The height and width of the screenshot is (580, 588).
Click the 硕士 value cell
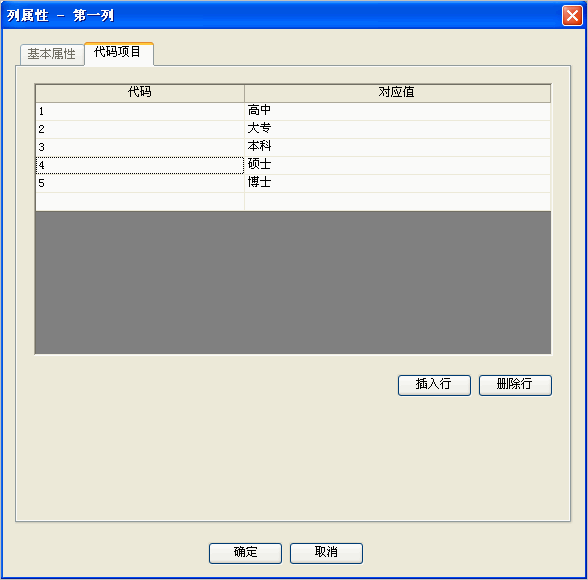pyautogui.click(x=398, y=165)
